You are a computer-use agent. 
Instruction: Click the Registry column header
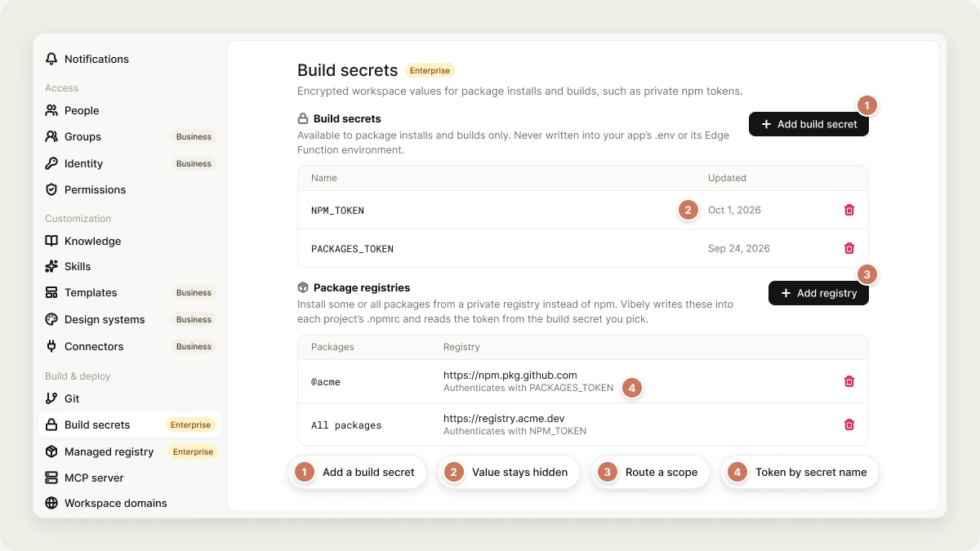(461, 347)
